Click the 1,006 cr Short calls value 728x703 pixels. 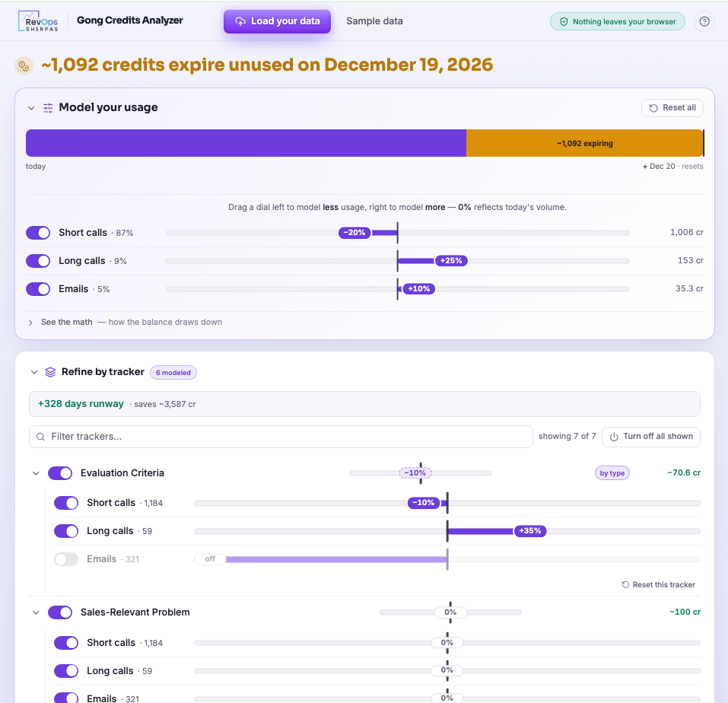coord(686,232)
